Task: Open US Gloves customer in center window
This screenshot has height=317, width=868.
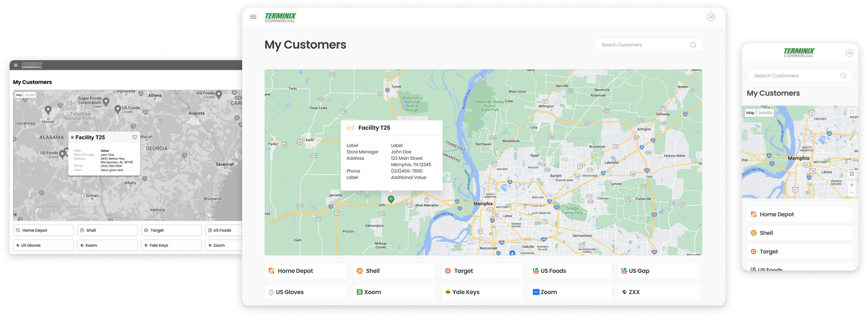Action: [306, 292]
